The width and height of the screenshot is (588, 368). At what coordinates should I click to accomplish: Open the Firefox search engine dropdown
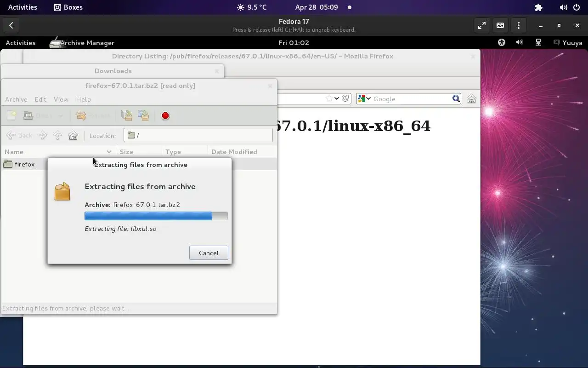(x=364, y=99)
